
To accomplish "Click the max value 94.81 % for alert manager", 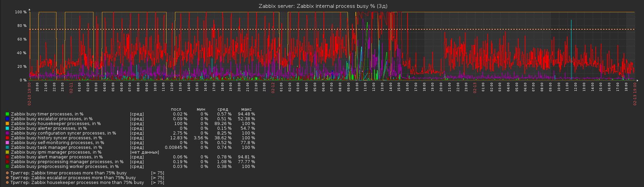I will click(246, 157).
